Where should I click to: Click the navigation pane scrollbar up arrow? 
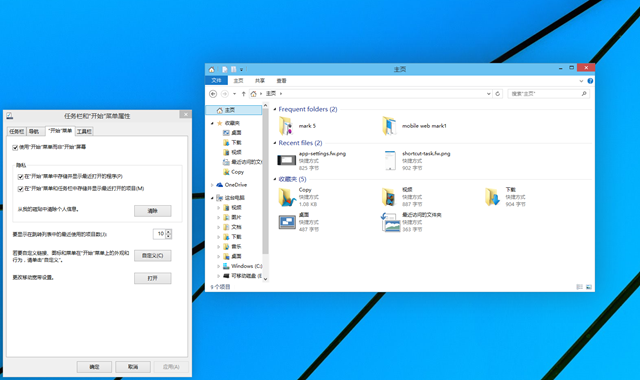click(x=265, y=106)
